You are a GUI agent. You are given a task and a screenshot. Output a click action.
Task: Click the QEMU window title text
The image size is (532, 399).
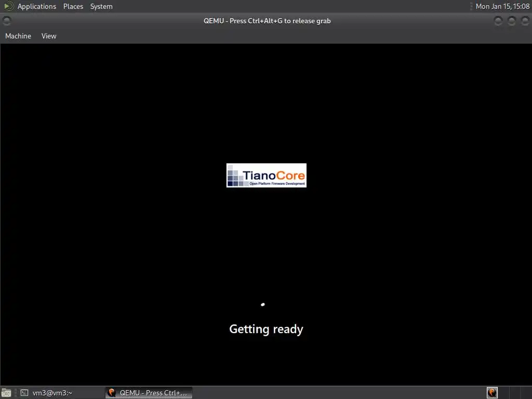tap(267, 21)
